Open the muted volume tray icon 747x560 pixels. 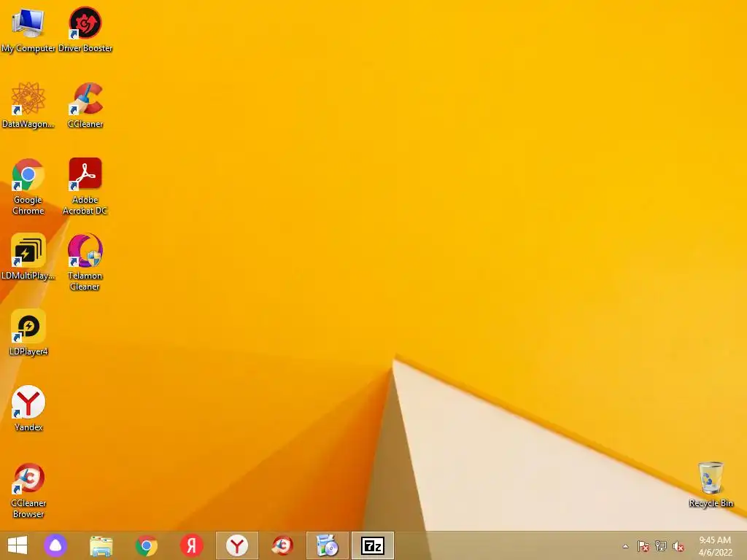pyautogui.click(x=678, y=546)
